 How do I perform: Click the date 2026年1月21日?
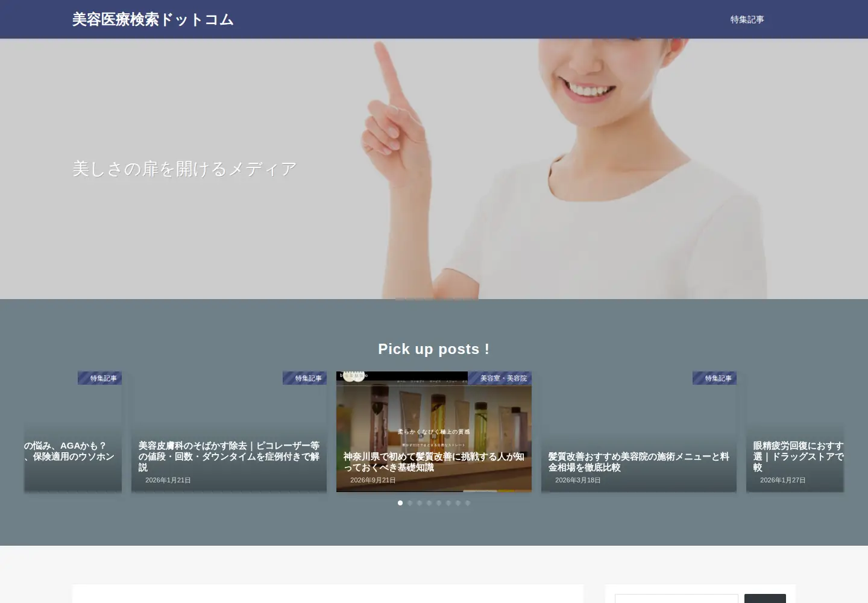click(168, 480)
